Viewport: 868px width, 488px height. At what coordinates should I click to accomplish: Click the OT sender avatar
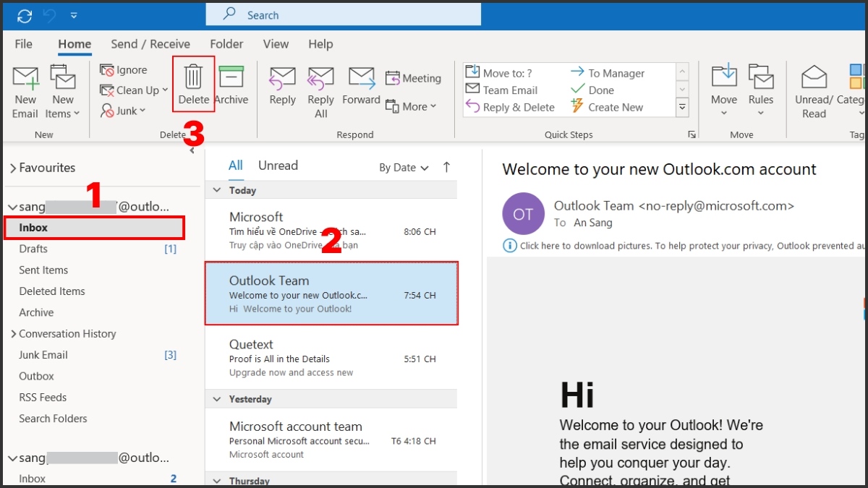click(x=523, y=214)
